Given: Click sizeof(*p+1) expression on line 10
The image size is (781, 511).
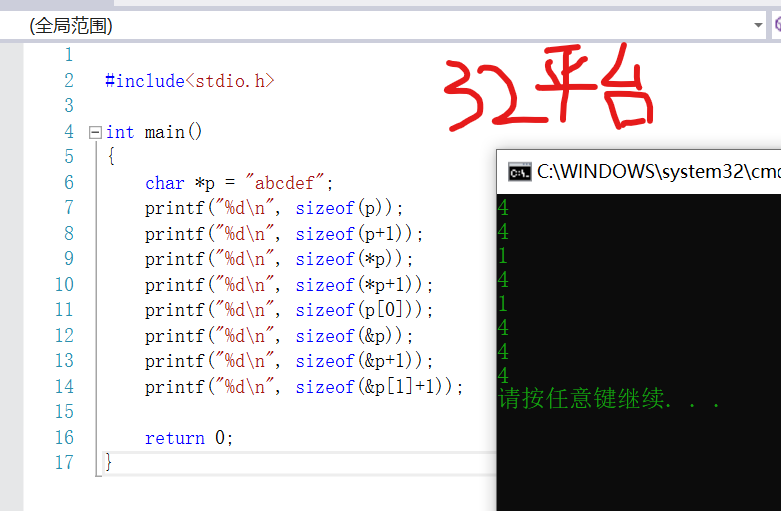Looking at the screenshot, I should [359, 285].
